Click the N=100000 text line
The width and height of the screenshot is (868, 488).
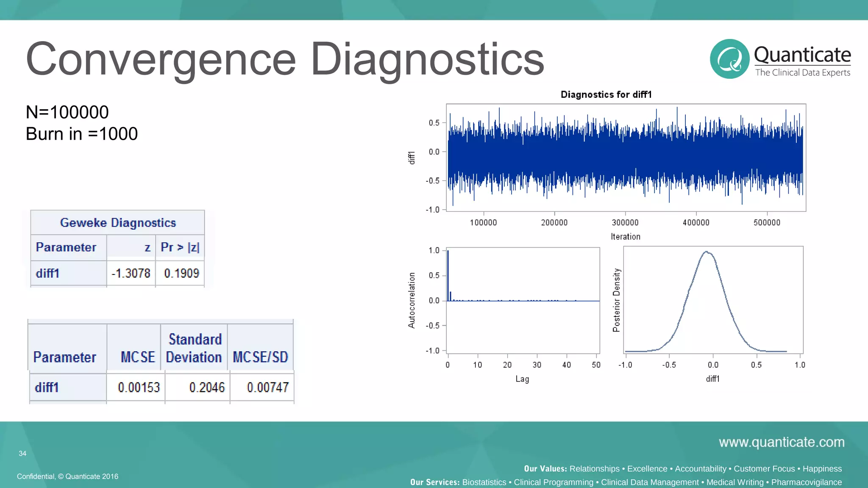click(x=67, y=112)
